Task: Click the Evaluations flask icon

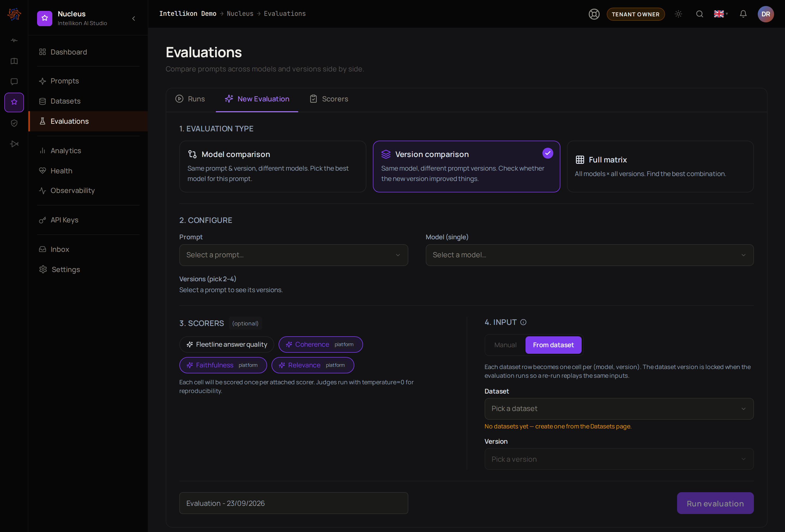Action: [42, 121]
